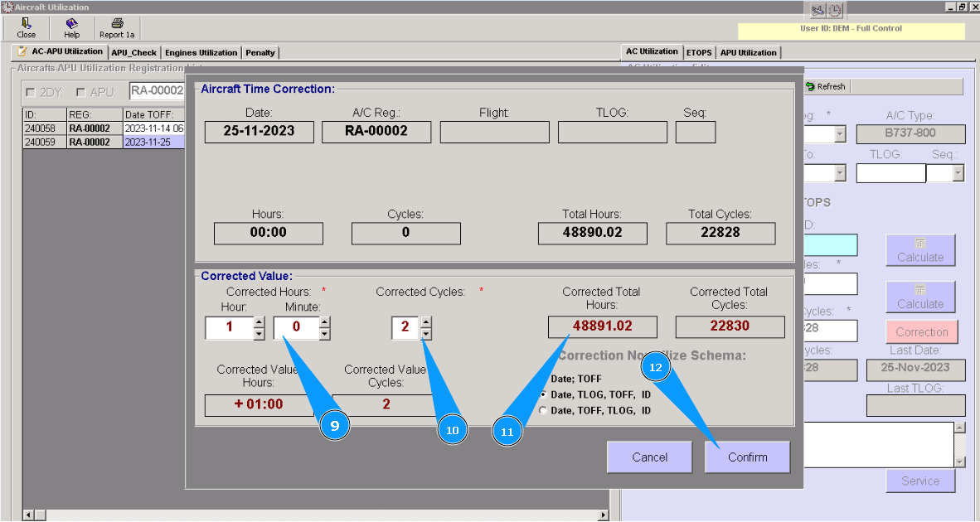Click the Minute input field

pos(296,328)
